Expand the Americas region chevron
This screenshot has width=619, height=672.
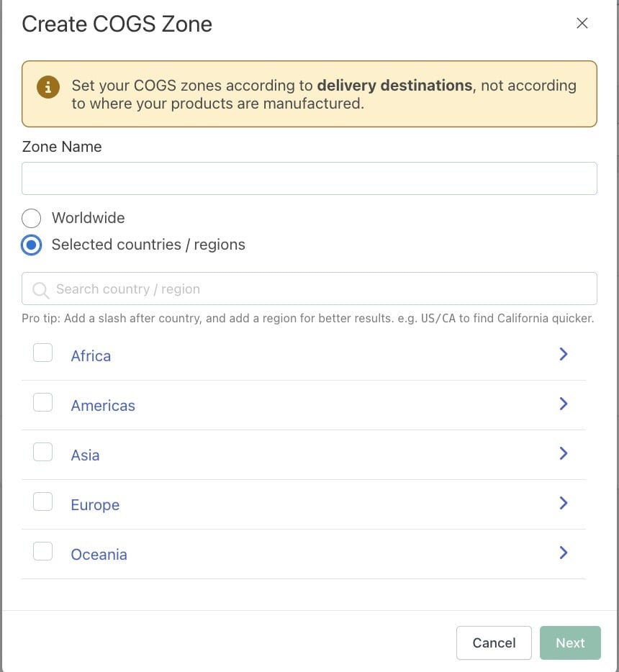pos(564,404)
